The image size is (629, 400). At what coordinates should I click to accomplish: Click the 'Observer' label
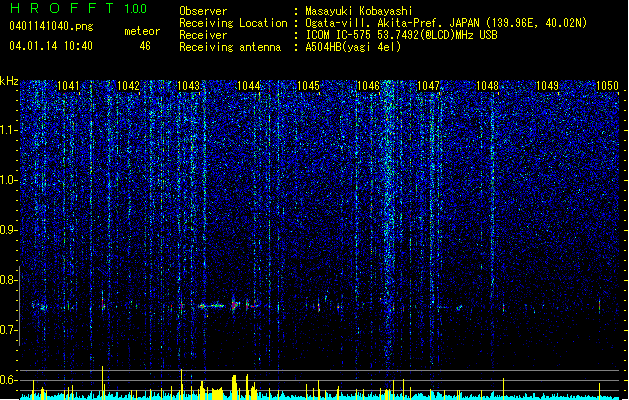click(x=203, y=11)
